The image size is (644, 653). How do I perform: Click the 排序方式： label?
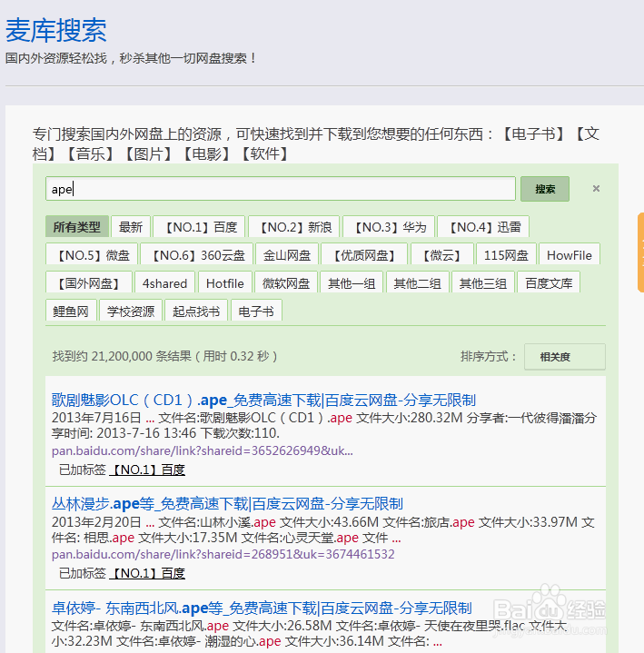(488, 357)
